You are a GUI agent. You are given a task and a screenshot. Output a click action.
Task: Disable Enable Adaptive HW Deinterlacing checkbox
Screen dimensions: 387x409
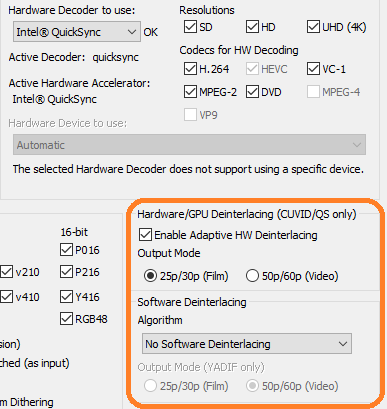(145, 235)
